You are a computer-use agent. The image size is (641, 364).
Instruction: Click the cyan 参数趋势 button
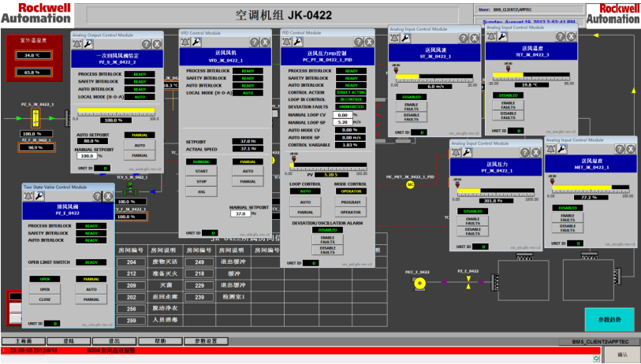point(608,319)
